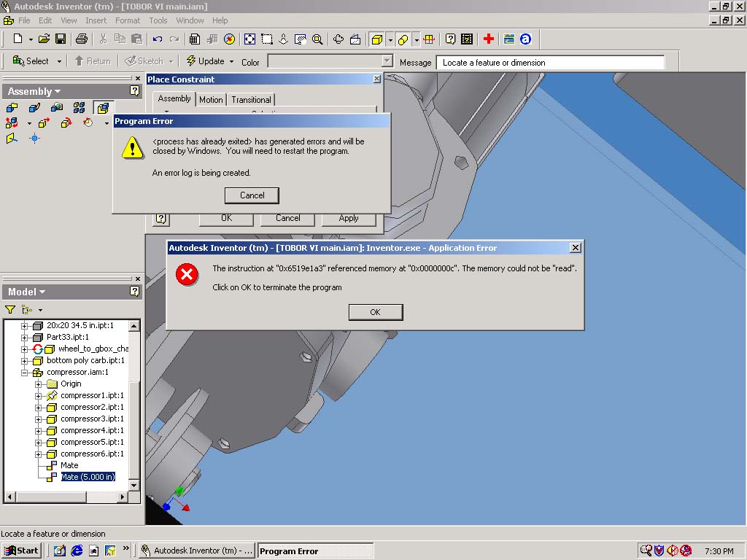Click Cancel in Place Constraint dialog
This screenshot has width=747, height=560.
[x=287, y=218]
